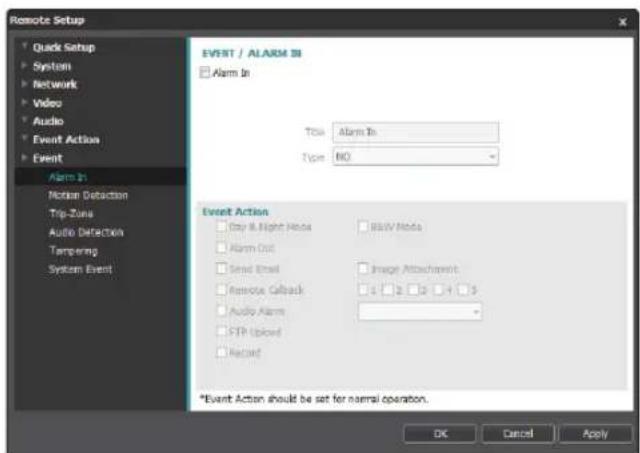The height and width of the screenshot is (453, 640).
Task: Check Remote Callback option 3
Action: point(413,290)
